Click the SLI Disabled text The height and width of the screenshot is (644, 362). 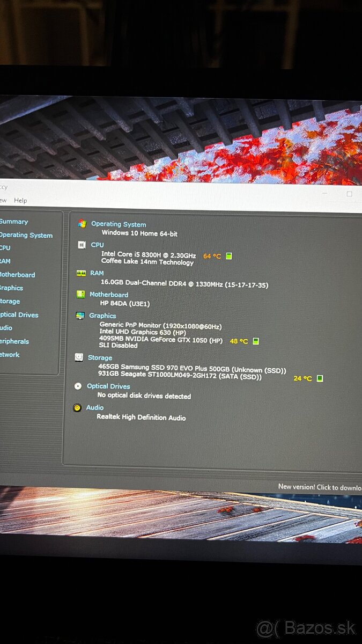point(119,346)
